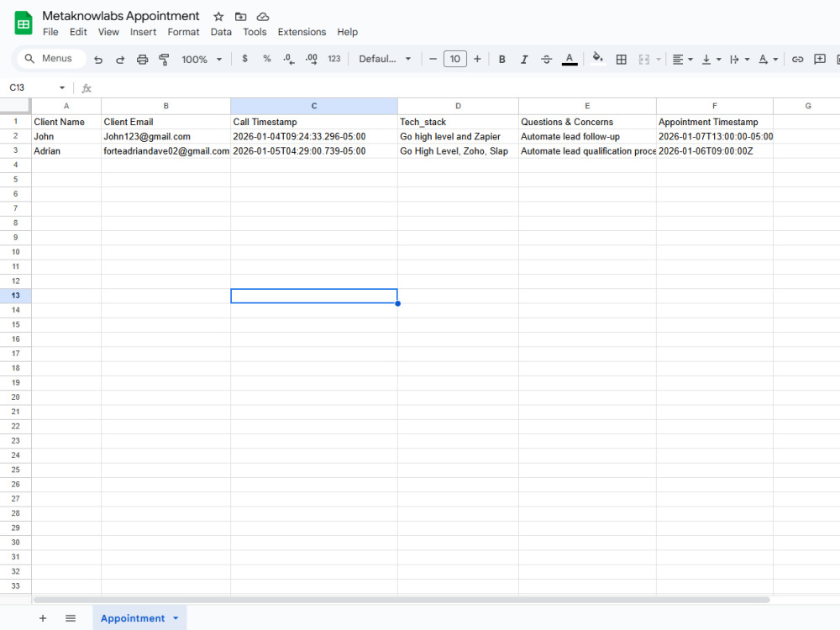
Task: Open the text rotation dropdown
Action: tap(768, 59)
